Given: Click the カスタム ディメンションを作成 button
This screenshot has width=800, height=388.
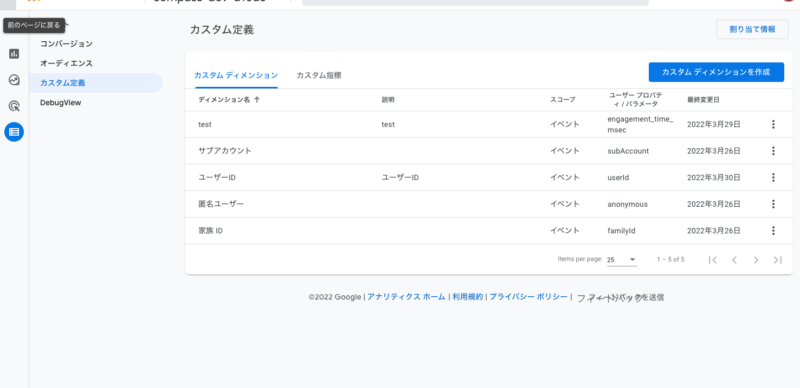Looking at the screenshot, I should tap(716, 72).
